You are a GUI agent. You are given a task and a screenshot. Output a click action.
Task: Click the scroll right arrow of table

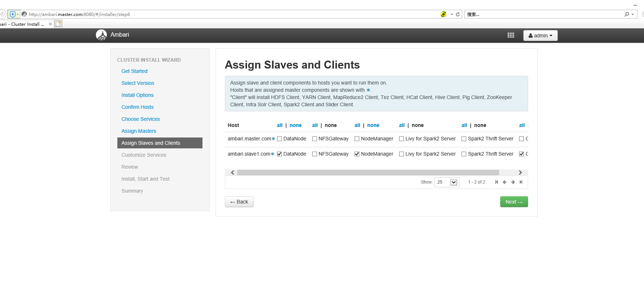pos(520,173)
